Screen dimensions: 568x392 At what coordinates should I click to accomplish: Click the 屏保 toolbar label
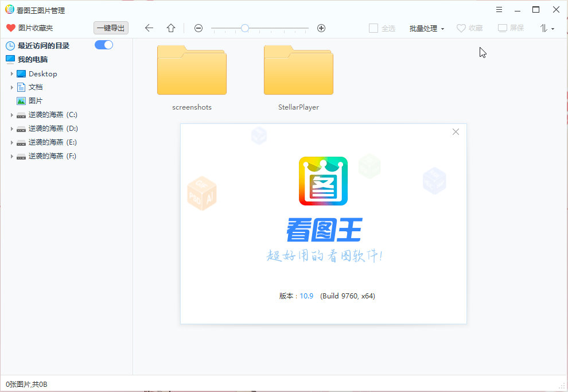(x=517, y=28)
